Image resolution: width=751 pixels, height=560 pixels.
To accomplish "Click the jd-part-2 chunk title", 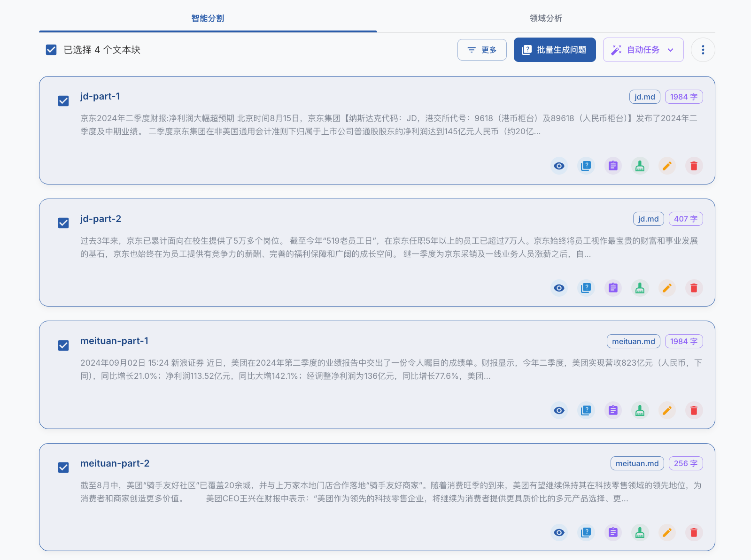I will tap(101, 219).
